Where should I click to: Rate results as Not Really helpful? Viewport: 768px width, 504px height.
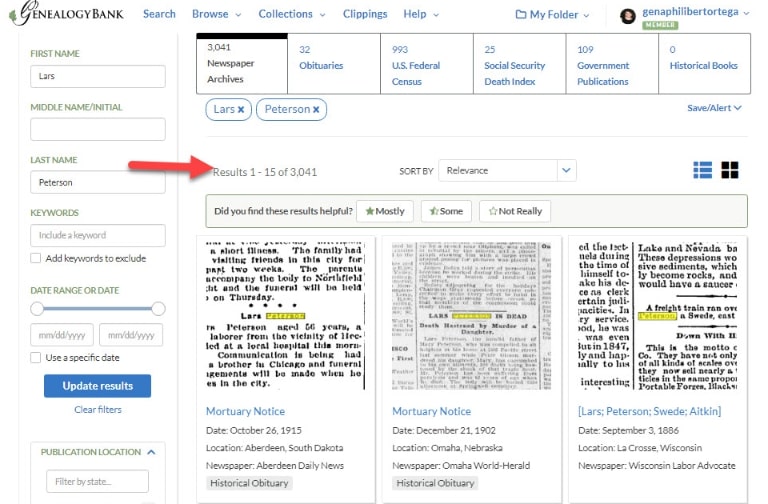point(515,211)
